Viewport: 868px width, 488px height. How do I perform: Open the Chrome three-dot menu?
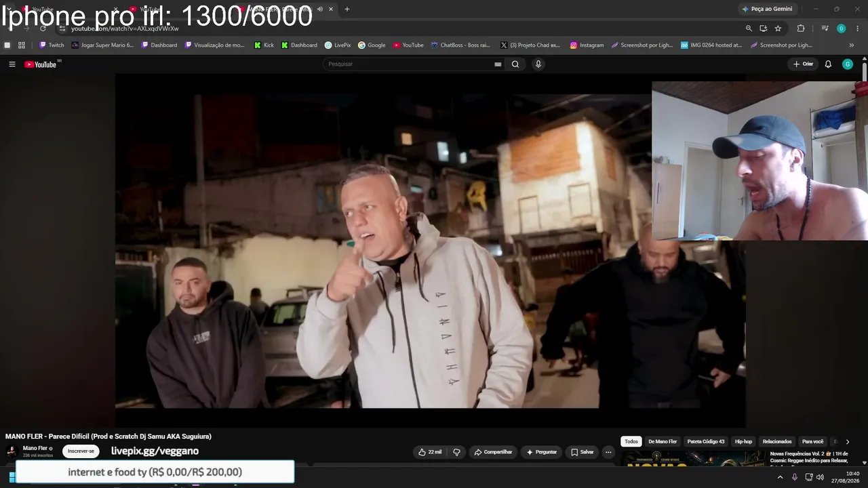pyautogui.click(x=858, y=28)
